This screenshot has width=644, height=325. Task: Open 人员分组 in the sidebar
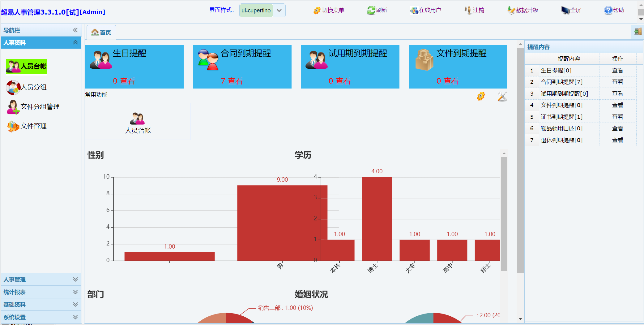[x=33, y=87]
